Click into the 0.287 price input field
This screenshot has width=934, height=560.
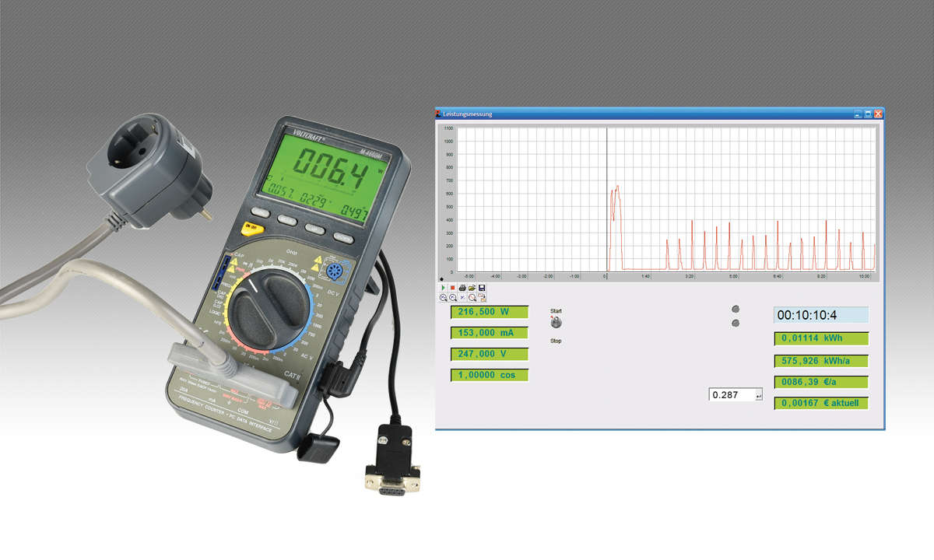click(x=732, y=395)
